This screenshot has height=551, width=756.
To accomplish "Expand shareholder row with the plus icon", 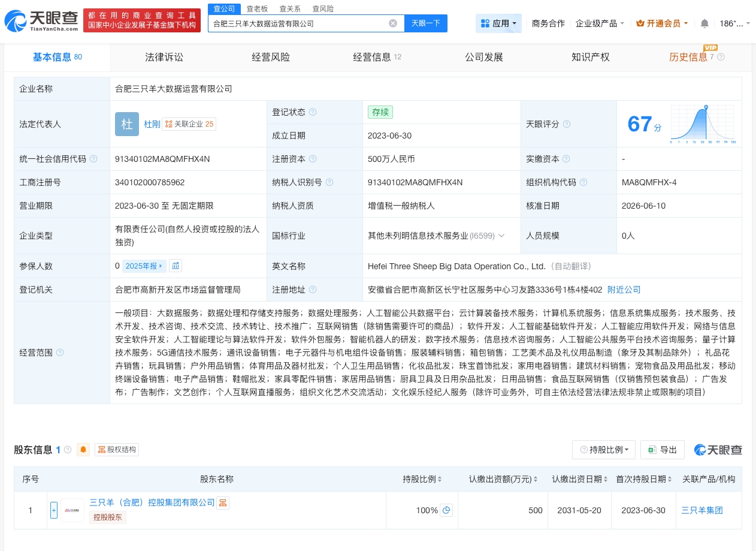I will point(54,510).
